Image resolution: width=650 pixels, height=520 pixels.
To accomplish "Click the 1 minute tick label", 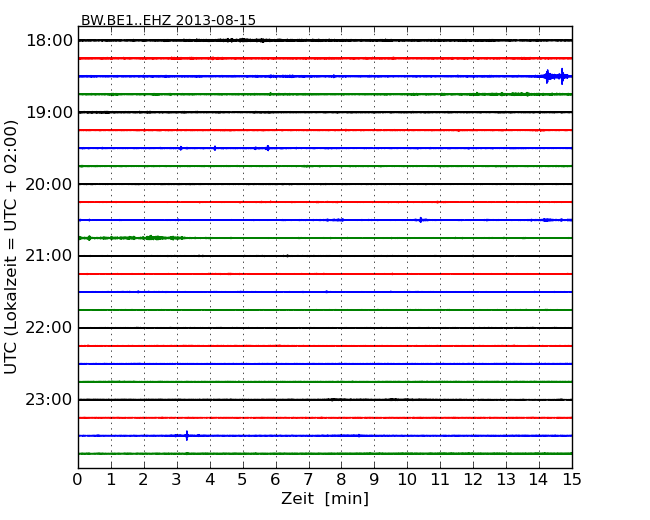I will coord(111,479).
